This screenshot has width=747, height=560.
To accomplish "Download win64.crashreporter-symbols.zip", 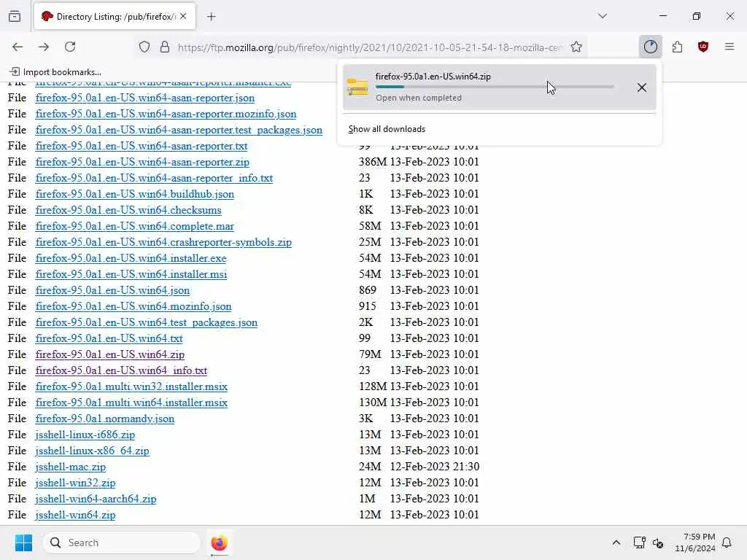I will click(163, 242).
